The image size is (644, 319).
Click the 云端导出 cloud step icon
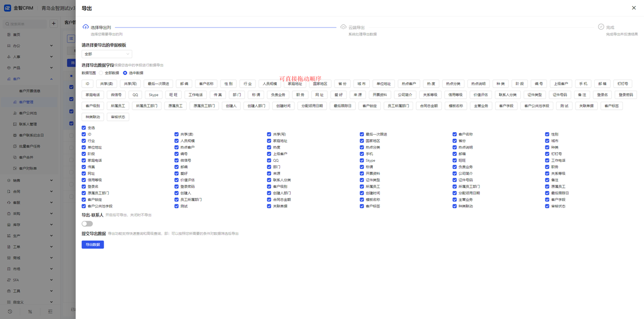(x=343, y=27)
